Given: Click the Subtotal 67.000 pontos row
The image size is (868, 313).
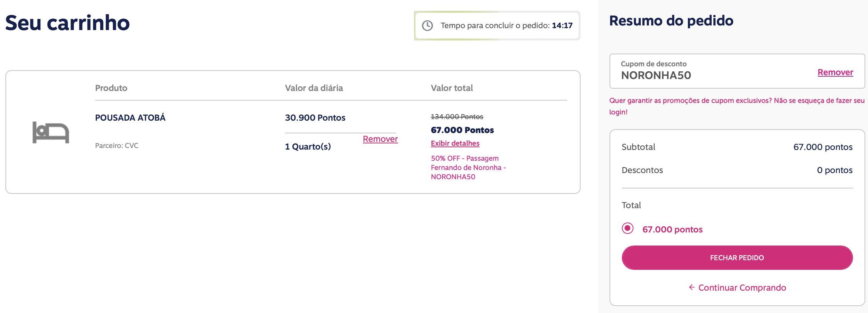Looking at the screenshot, I should point(737,147).
